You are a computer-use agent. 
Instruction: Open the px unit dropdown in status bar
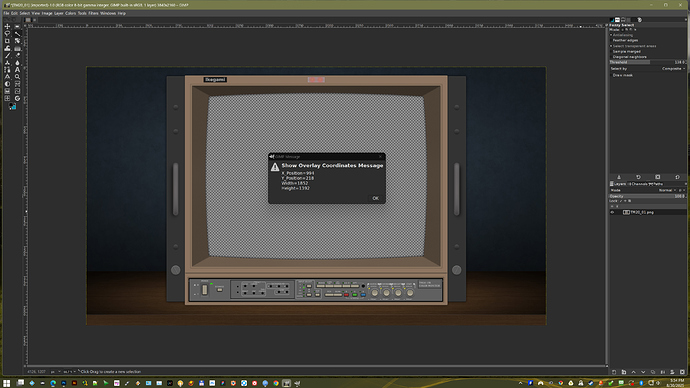pos(55,372)
